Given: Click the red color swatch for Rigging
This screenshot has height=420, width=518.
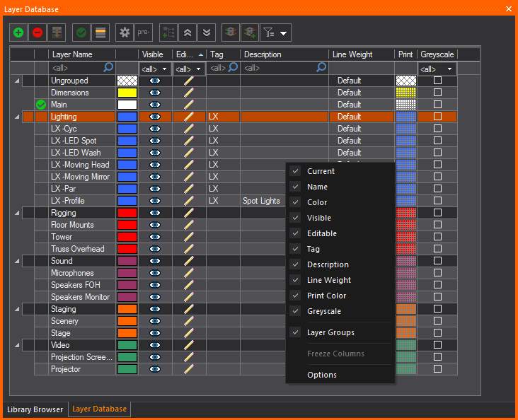Looking at the screenshot, I should tap(127, 213).
